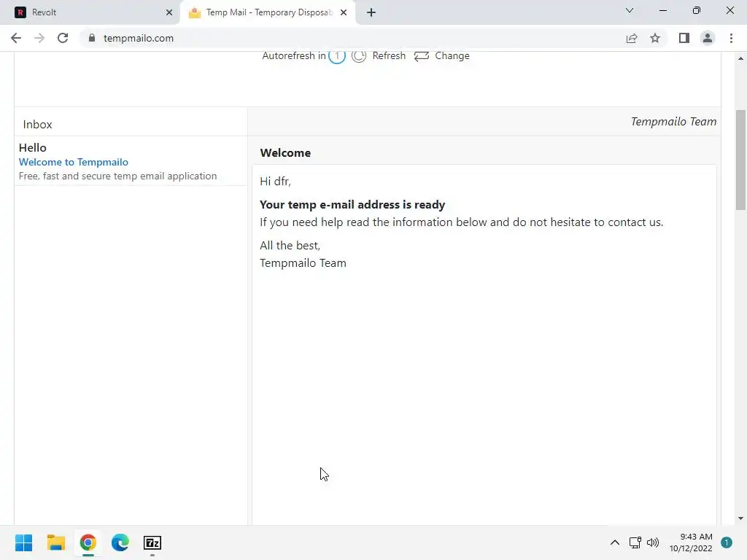This screenshot has height=560, width=747.
Task: Click the Free, fast and secure preview text
Action: coord(117,176)
